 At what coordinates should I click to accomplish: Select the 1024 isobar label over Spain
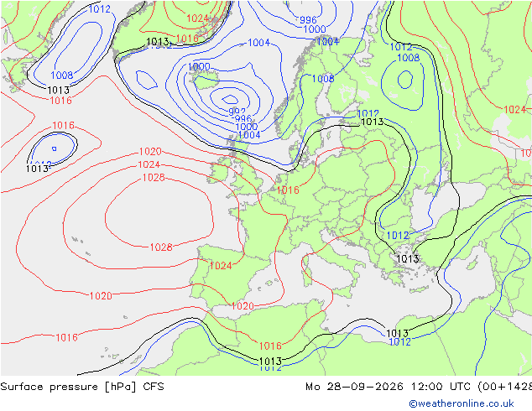(x=221, y=266)
